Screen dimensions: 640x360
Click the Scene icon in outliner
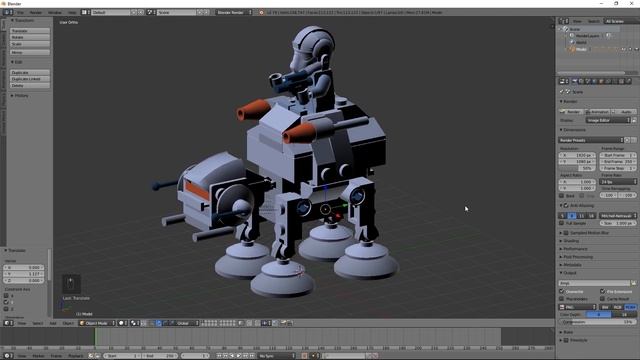click(566, 29)
